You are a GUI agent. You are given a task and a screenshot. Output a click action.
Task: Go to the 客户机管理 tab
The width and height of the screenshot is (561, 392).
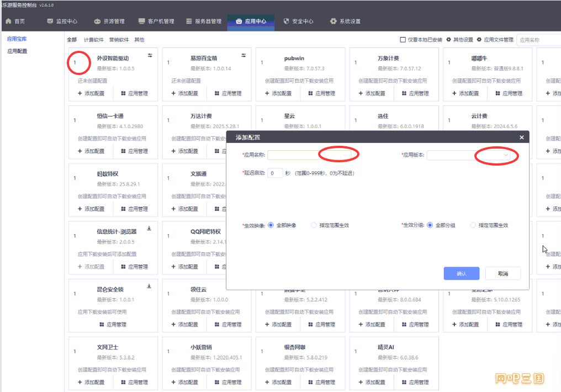(156, 22)
